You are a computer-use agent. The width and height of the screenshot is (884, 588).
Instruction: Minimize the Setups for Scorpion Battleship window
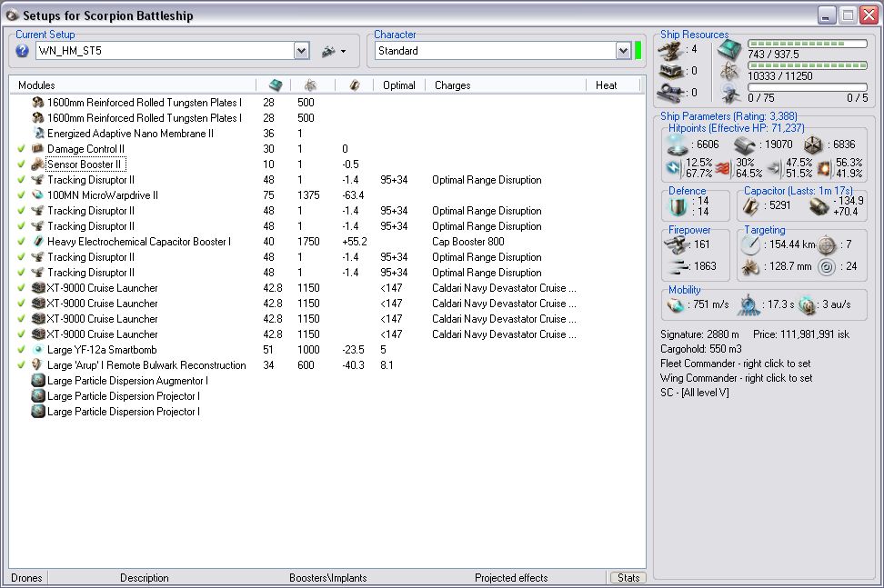[827, 15]
